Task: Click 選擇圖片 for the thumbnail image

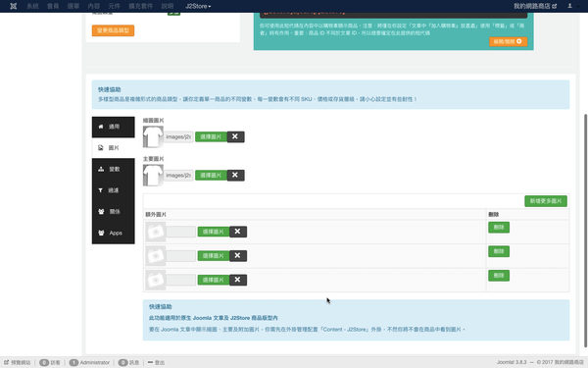Action: click(211, 136)
